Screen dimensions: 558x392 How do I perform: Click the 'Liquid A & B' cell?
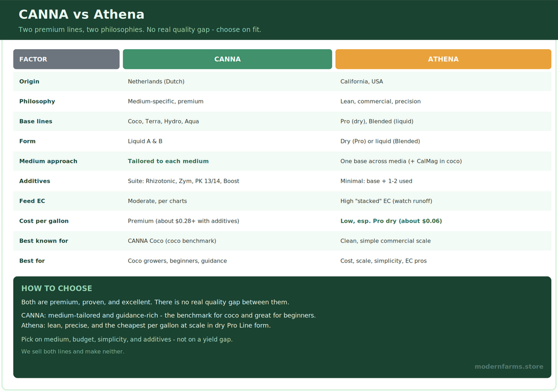(145, 141)
